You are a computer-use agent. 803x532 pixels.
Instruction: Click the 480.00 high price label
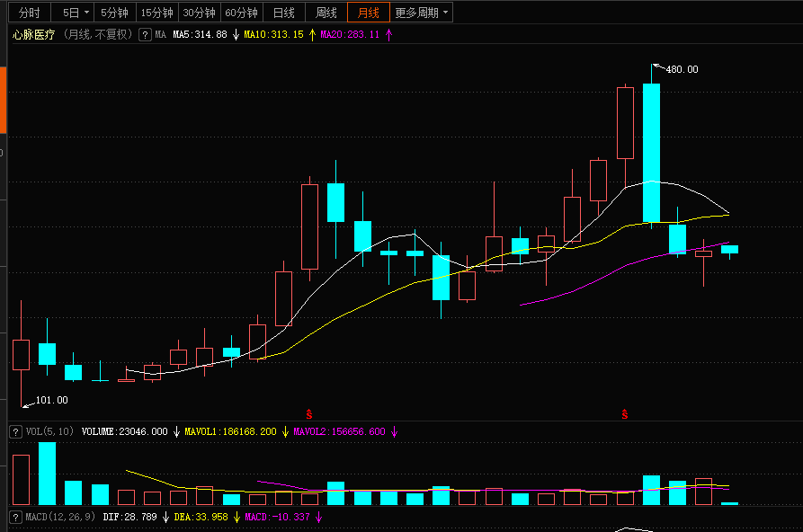point(681,69)
